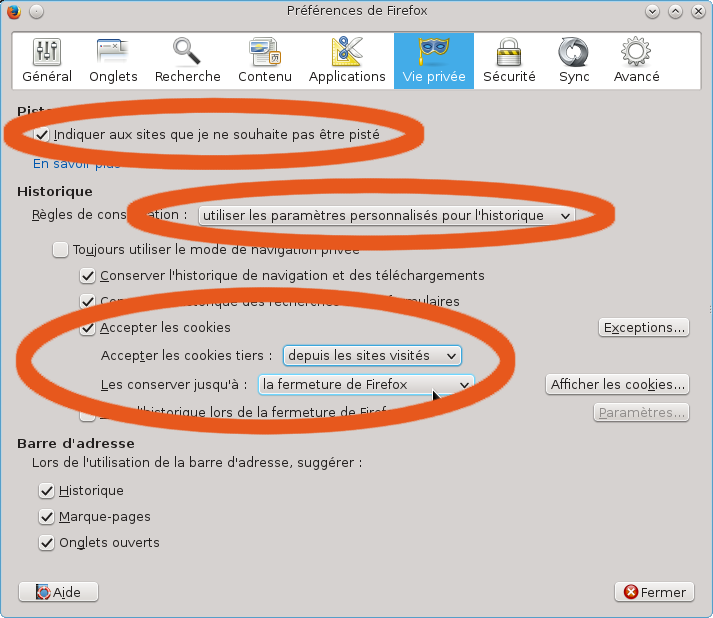Screen dimensions: 713x618
Task: Click the 'Aide' help button
Action: (58, 592)
